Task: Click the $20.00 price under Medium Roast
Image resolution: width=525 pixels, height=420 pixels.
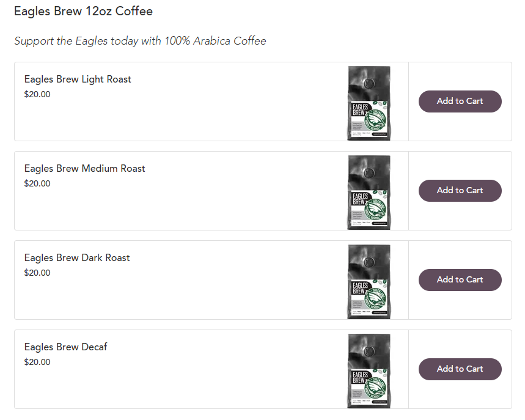Action: (x=37, y=183)
